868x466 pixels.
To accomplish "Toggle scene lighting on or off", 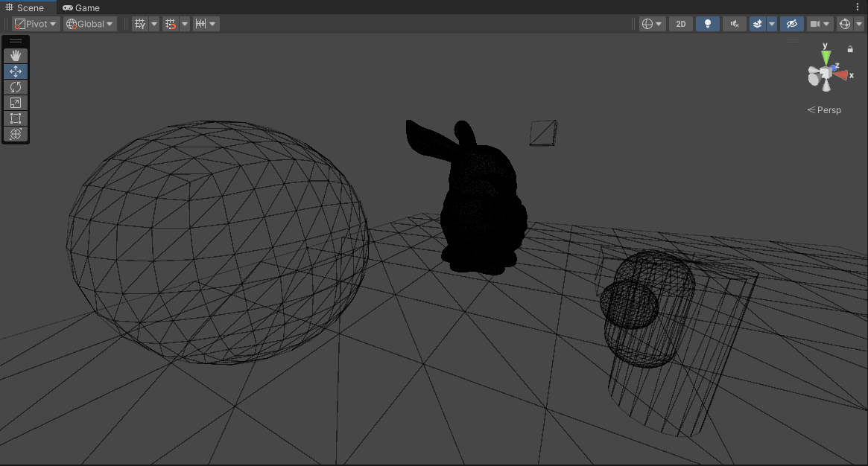I will 707,23.
